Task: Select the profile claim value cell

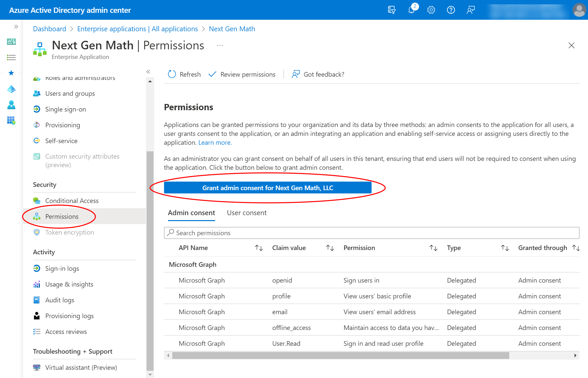Action: coord(281,296)
